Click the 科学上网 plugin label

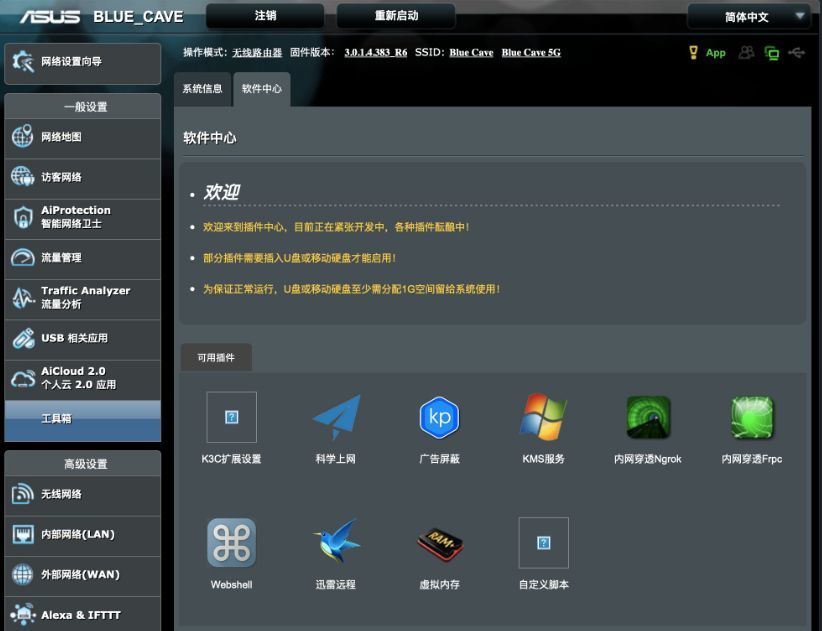(336, 459)
